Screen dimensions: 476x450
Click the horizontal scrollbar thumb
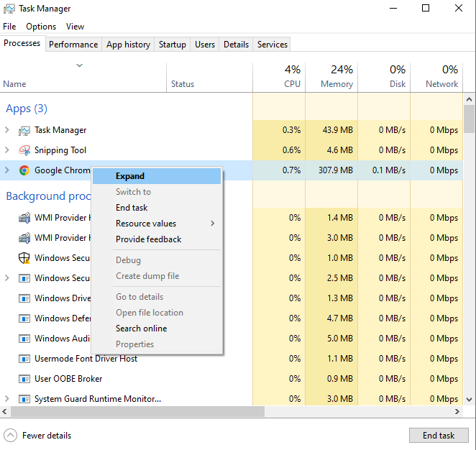(x=137, y=412)
